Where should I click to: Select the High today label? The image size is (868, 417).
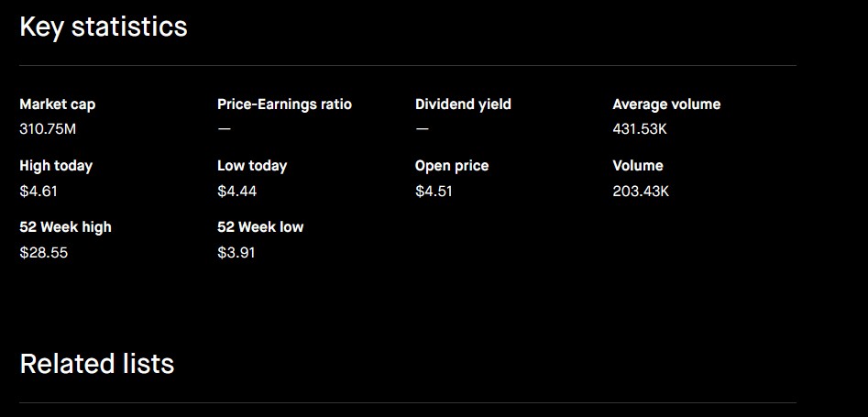click(56, 166)
